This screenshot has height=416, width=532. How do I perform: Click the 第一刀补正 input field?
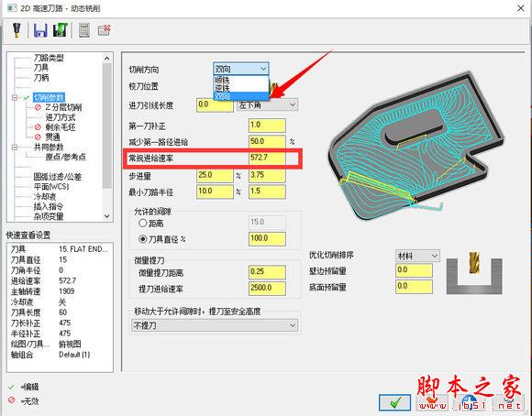[267, 126]
